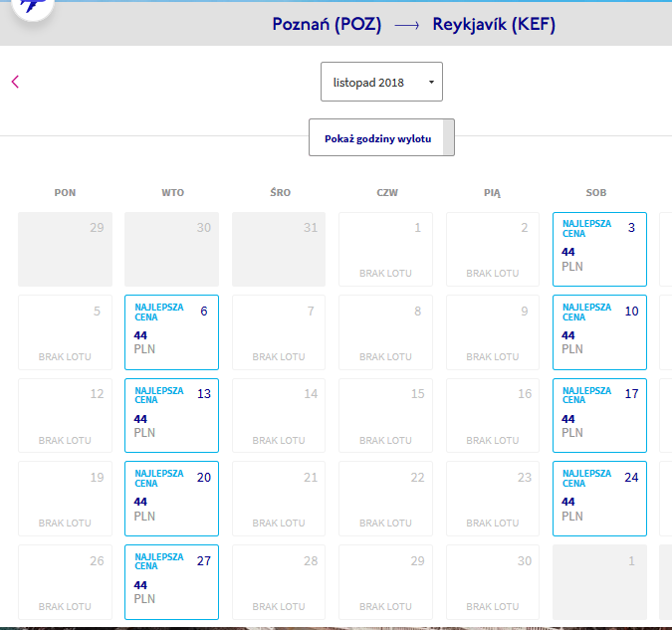
Task: Select Saturday 3 November flight 44 PLN
Action: 599,249
